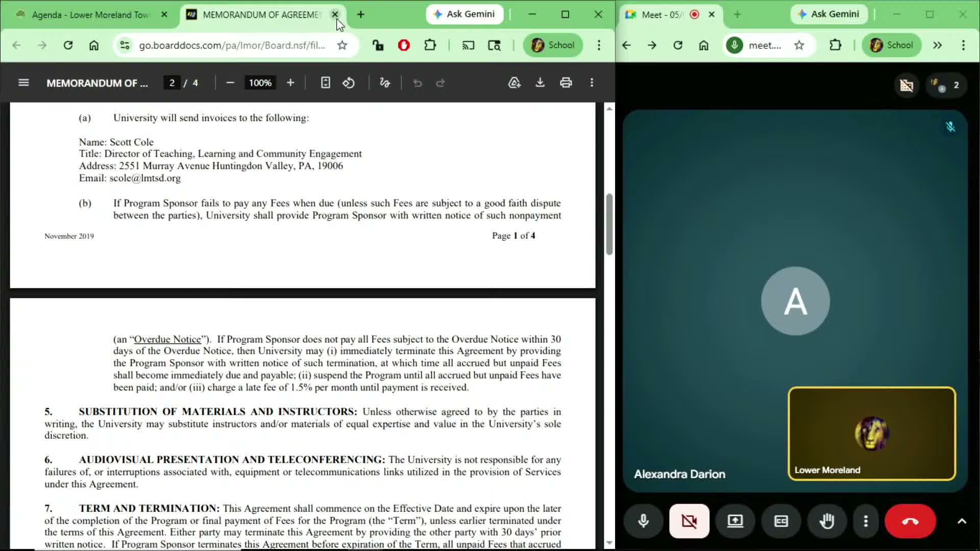
Task: Click Ask Gemini in the BoardDocs window
Action: coord(464,14)
